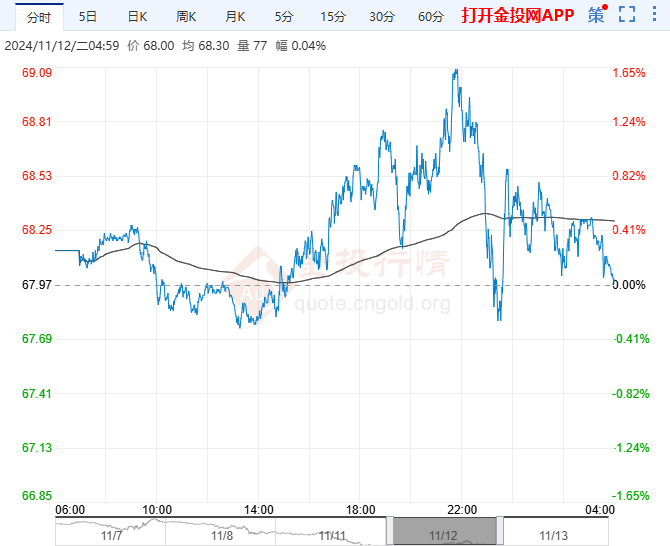Click the 打开金投网APP link
Screen dimensions: 670x546
point(515,16)
